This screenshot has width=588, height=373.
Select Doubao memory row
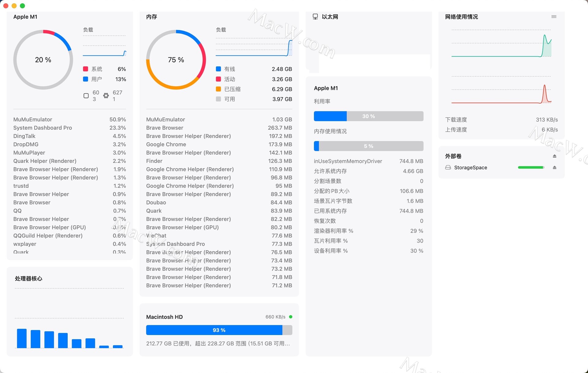(219, 202)
